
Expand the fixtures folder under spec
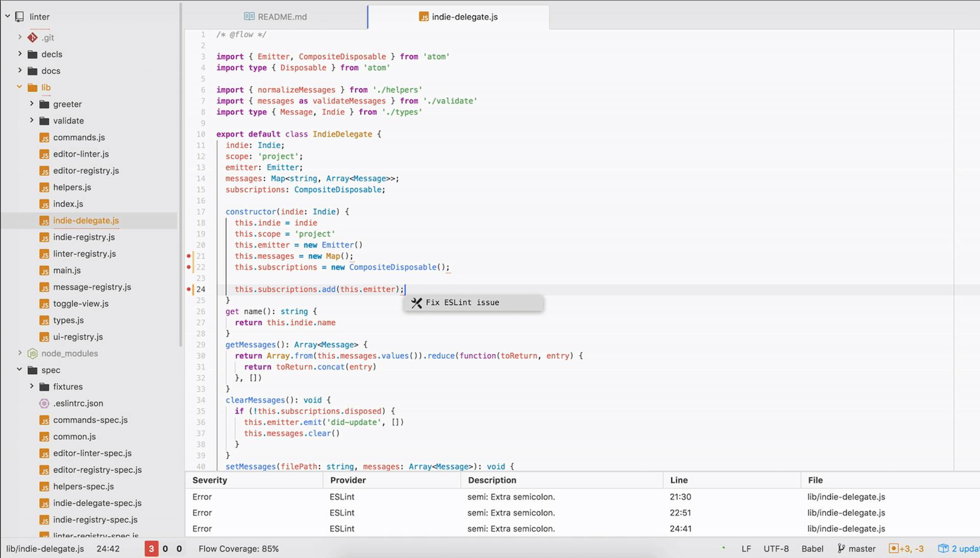coord(32,386)
